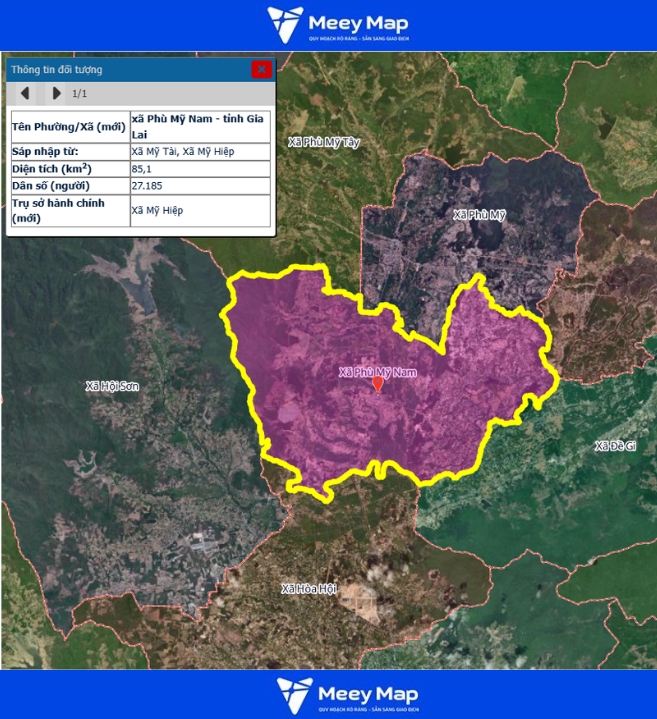657x719 pixels.
Task: Click the 1/1 page indicator
Action: [80, 93]
